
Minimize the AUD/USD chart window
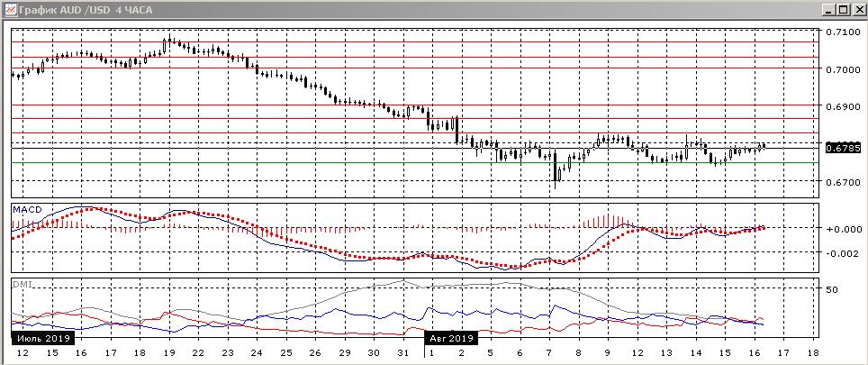click(x=828, y=9)
